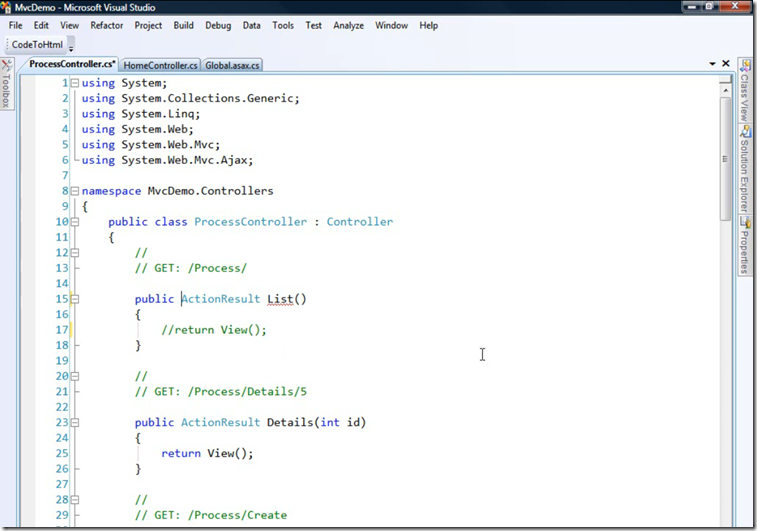Open the Project menu
Screen dimensions: 757x531
[148, 26]
